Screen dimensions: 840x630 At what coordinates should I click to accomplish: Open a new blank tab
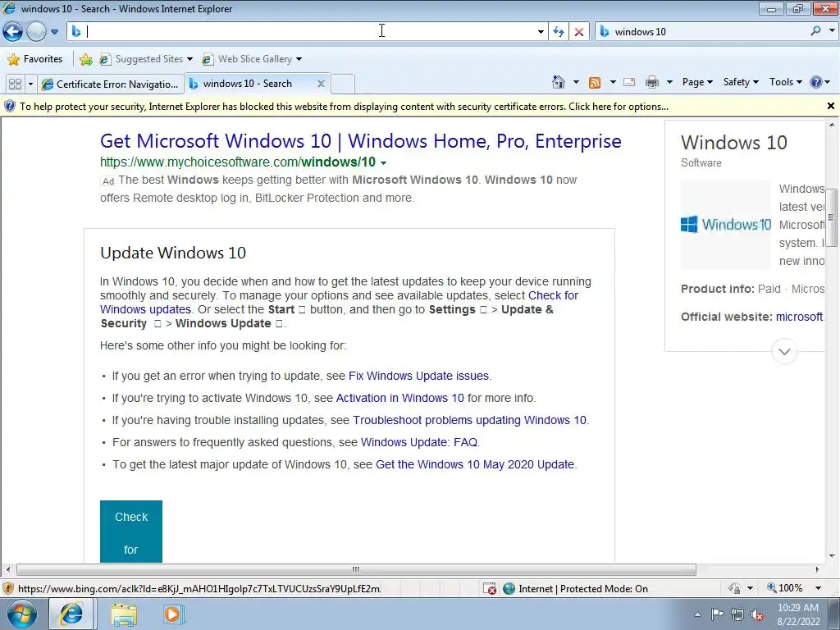point(343,84)
